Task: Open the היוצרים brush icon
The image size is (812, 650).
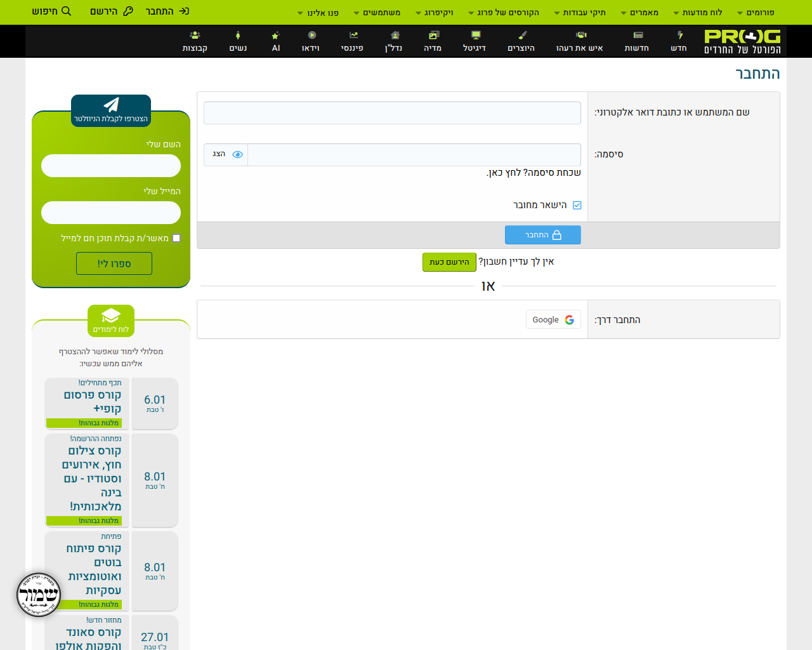Action: point(522,36)
